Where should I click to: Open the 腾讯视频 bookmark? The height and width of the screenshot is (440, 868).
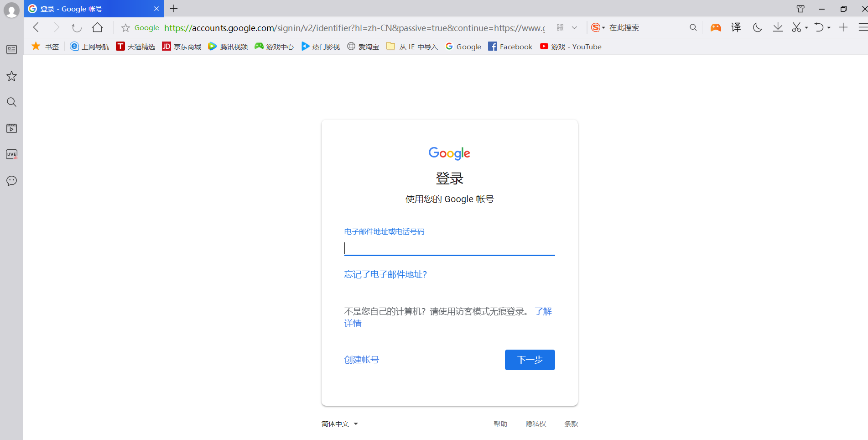(x=228, y=47)
